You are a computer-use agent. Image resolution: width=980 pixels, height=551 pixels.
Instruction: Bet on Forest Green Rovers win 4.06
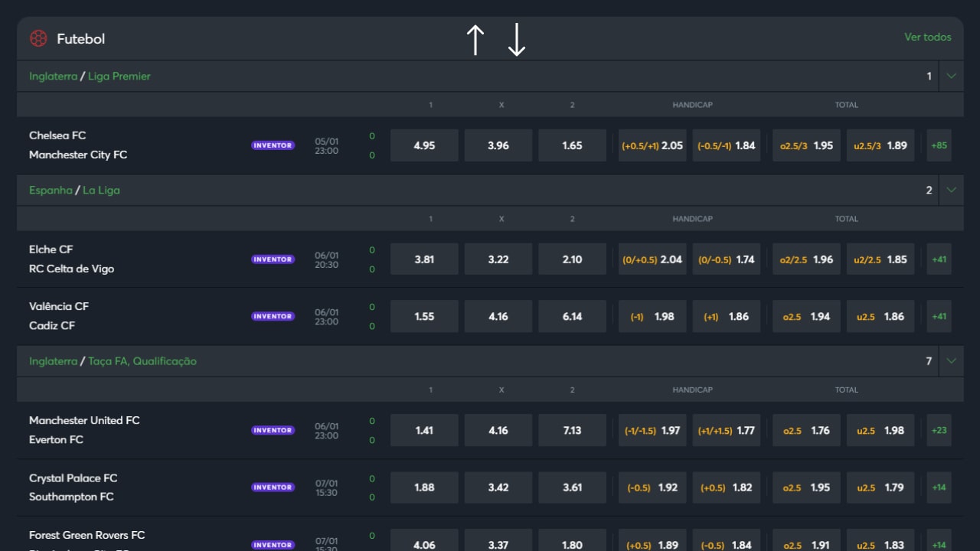424,540
